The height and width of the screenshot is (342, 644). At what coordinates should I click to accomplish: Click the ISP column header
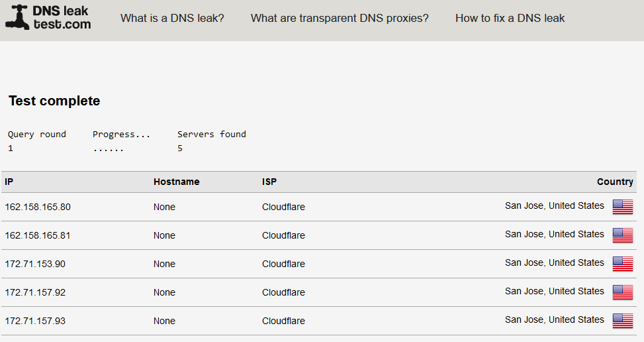point(269,182)
